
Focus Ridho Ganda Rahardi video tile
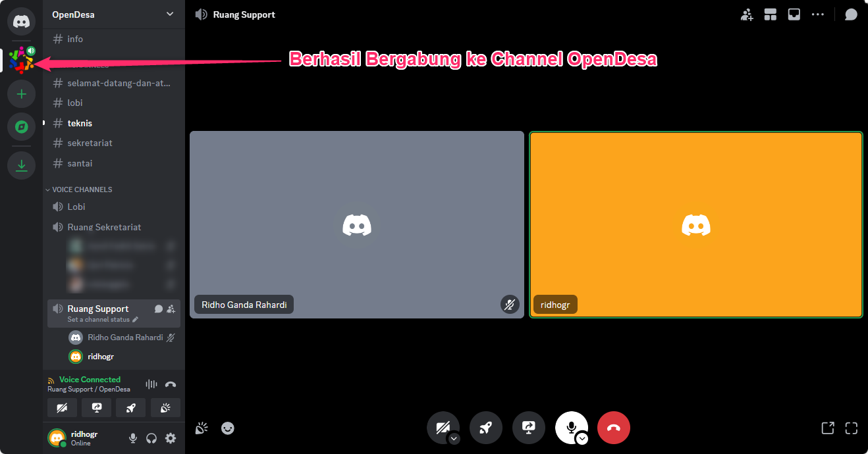tap(357, 224)
